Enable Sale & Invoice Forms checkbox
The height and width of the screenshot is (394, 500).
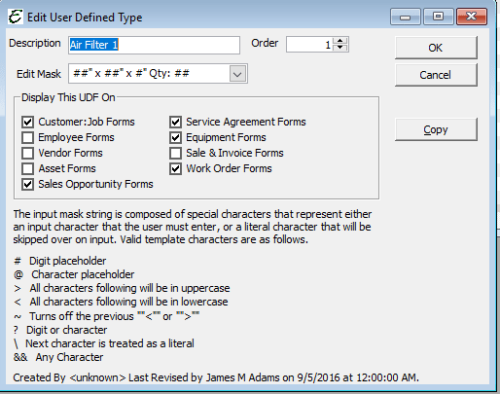175,153
